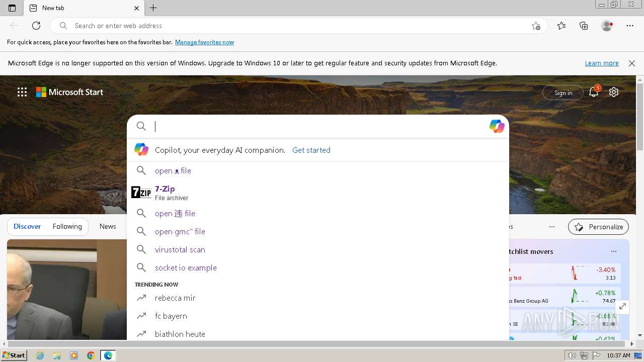
Task: Click the Get started Copilot link
Action: tap(311, 150)
